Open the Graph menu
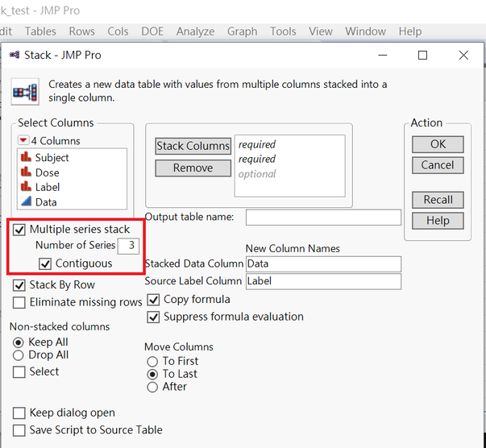The image size is (486, 448). [242, 31]
